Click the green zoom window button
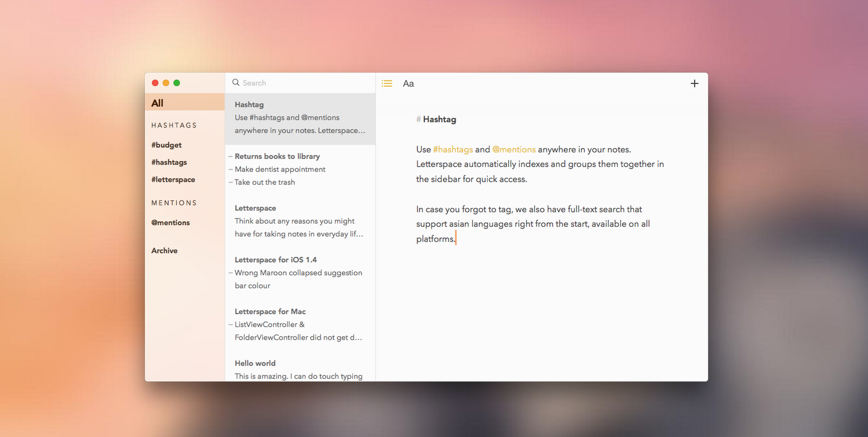This screenshot has height=437, width=868. [177, 83]
